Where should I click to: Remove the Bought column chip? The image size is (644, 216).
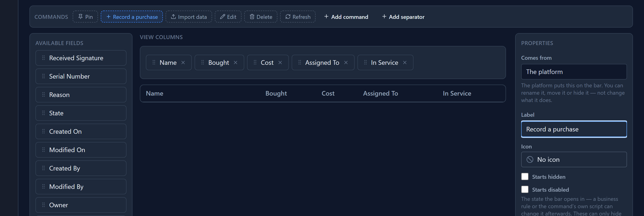[236, 63]
